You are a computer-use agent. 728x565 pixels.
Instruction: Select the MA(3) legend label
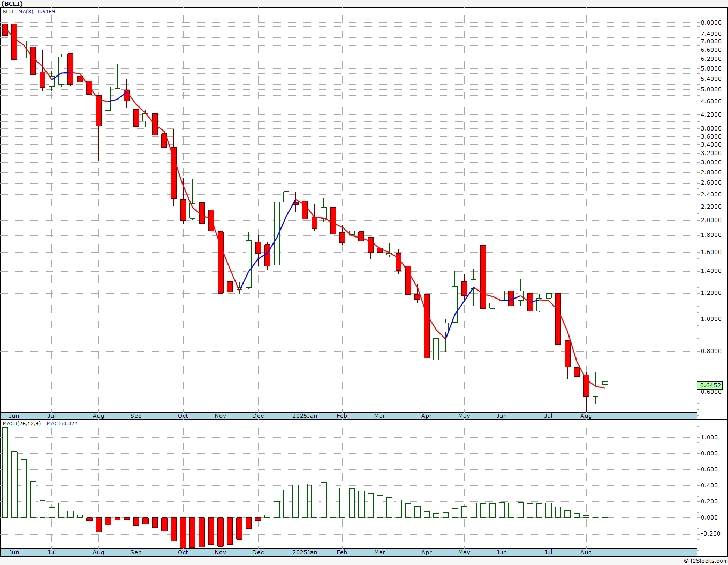point(25,11)
